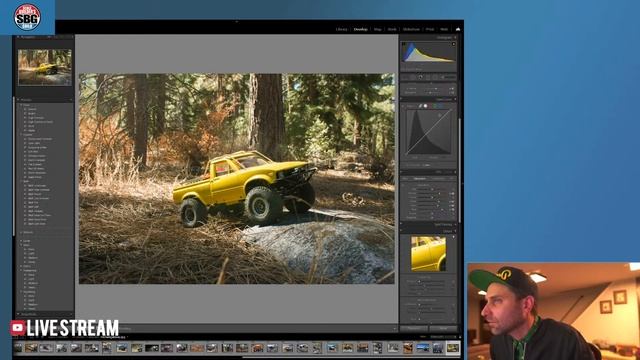Switch to the Saturation tab in HSL
Viewport: 640px width, 360px height.
coord(420,178)
